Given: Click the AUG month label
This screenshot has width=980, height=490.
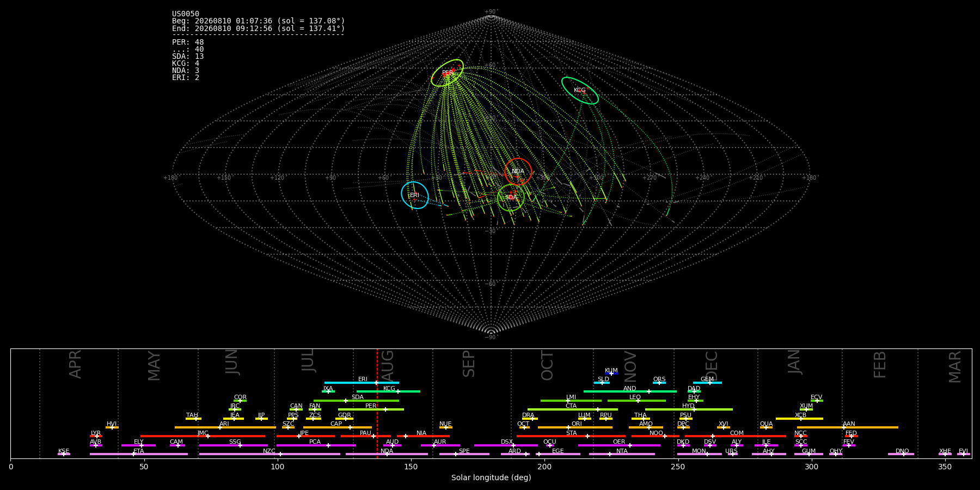Looking at the screenshot, I should (387, 365).
